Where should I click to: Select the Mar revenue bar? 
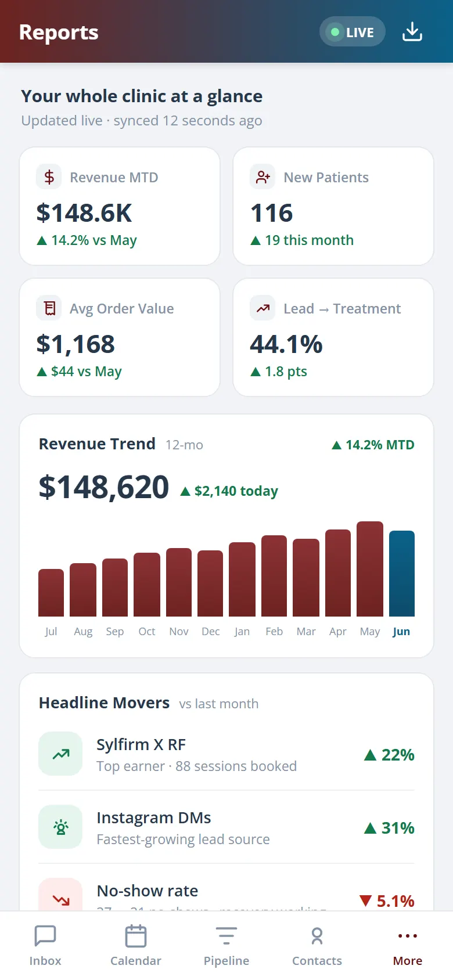click(x=306, y=578)
